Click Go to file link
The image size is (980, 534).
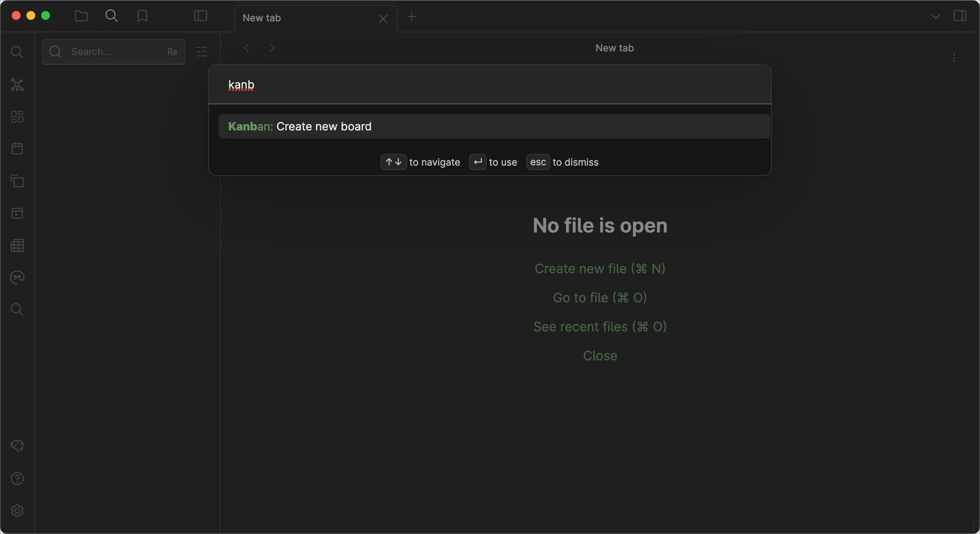(x=600, y=298)
